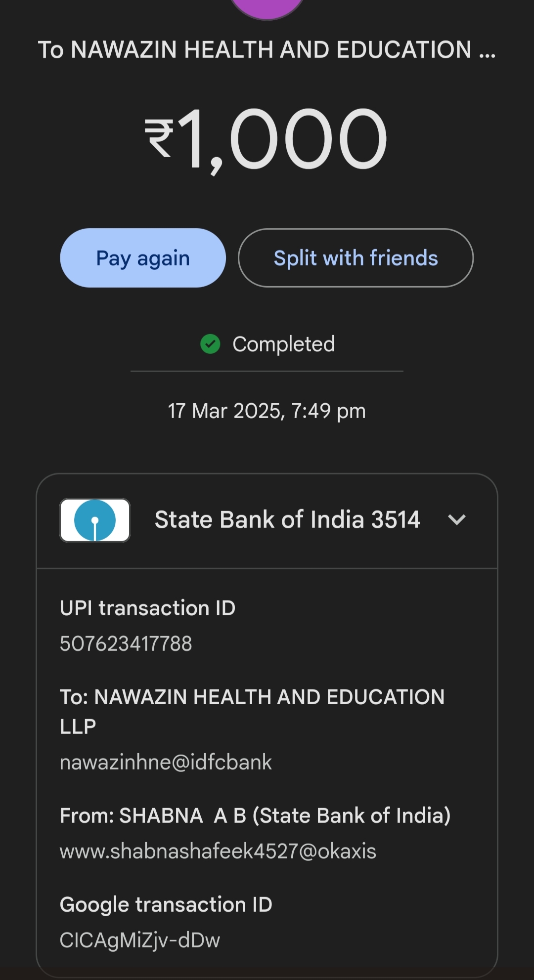Screen dimensions: 534x980
Task: Click the UPI transaction ID label
Action: (147, 608)
